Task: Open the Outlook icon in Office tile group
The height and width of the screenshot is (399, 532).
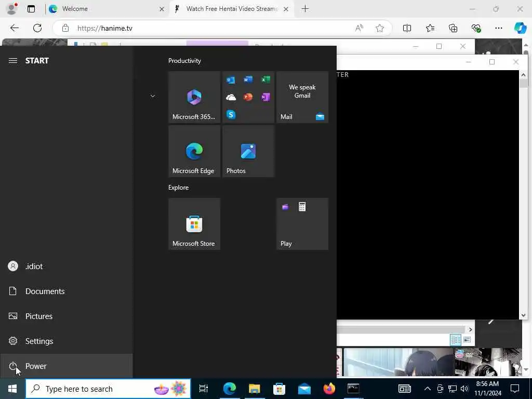Action: tap(231, 79)
